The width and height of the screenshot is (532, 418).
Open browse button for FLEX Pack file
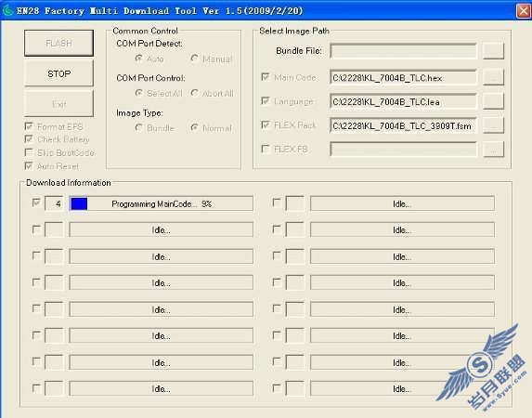point(493,125)
